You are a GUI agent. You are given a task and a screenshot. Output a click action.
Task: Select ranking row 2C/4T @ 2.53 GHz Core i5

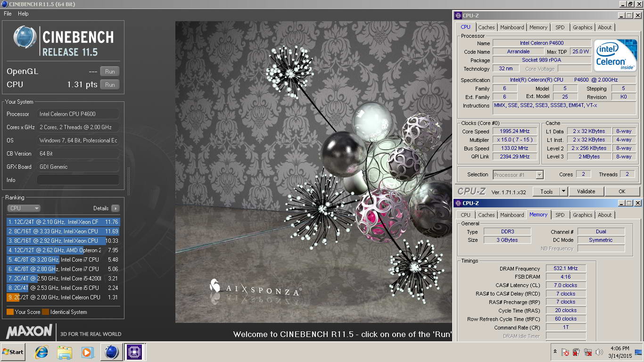coord(63,288)
